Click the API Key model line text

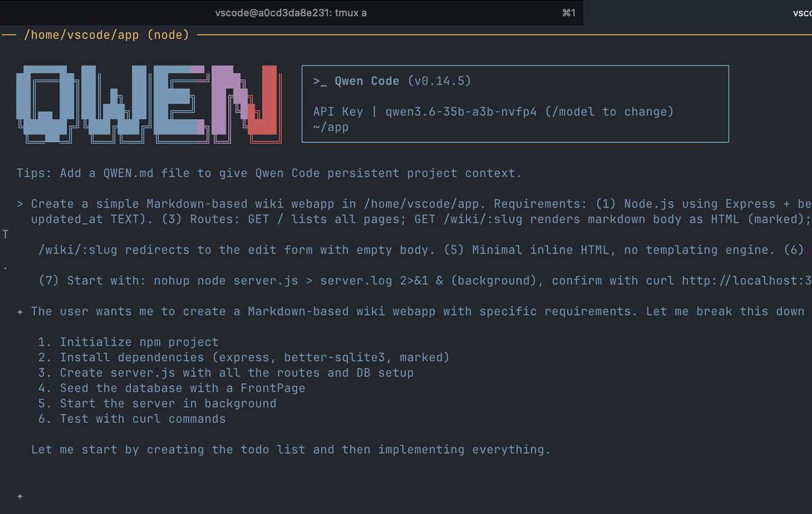point(493,112)
